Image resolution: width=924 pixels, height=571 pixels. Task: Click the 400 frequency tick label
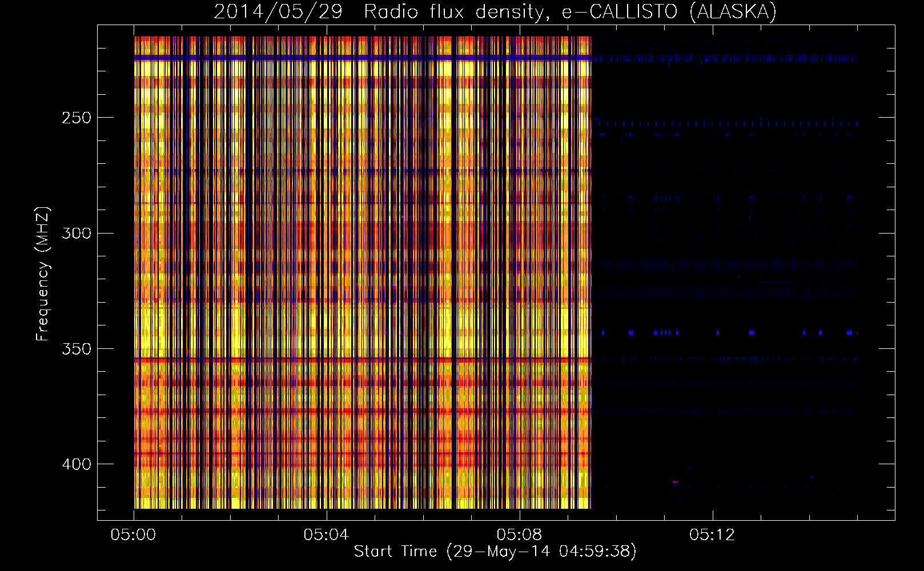[x=77, y=464]
